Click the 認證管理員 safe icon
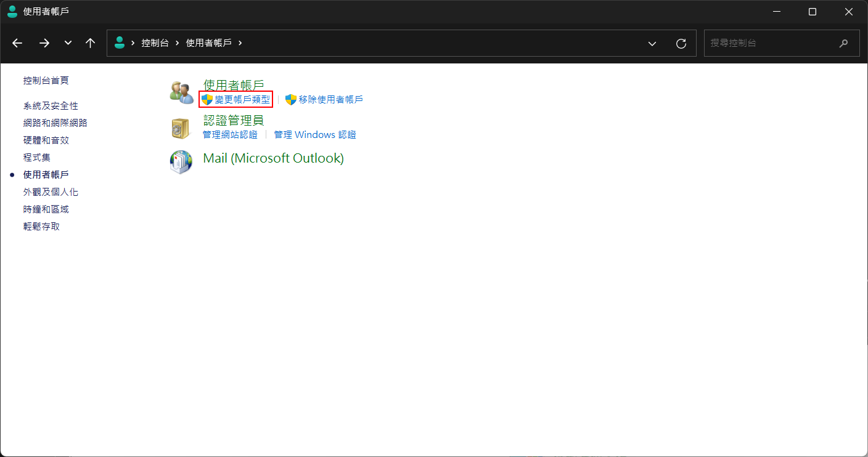 [181, 128]
